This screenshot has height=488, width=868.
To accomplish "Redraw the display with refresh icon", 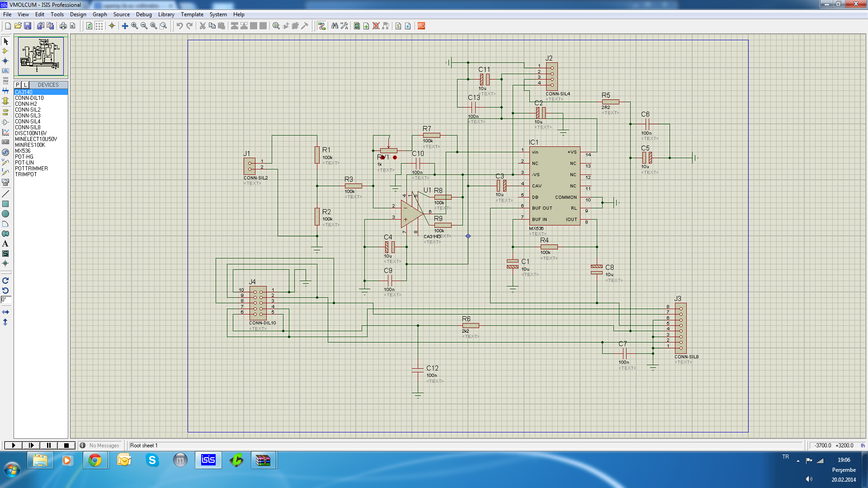I will (89, 26).
